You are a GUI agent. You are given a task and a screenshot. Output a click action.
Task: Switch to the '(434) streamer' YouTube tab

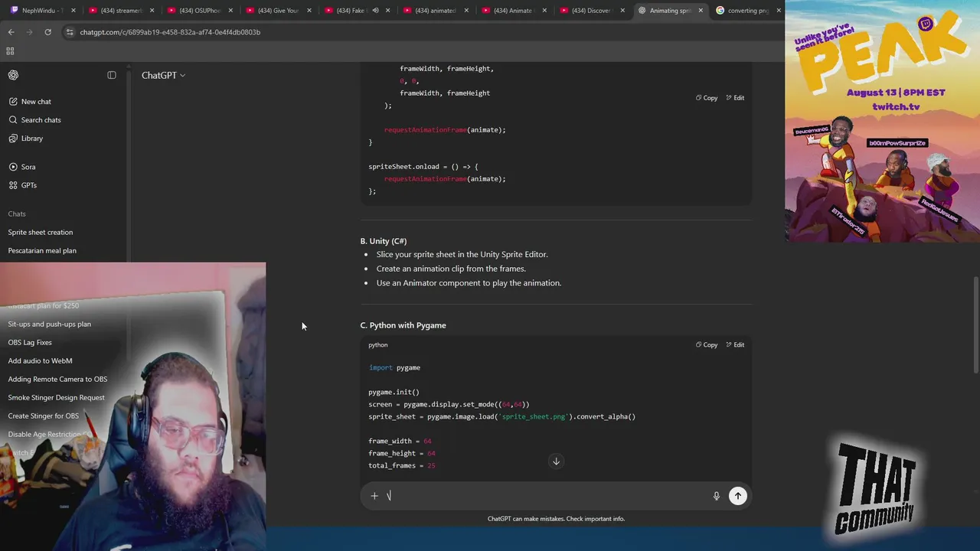point(121,11)
